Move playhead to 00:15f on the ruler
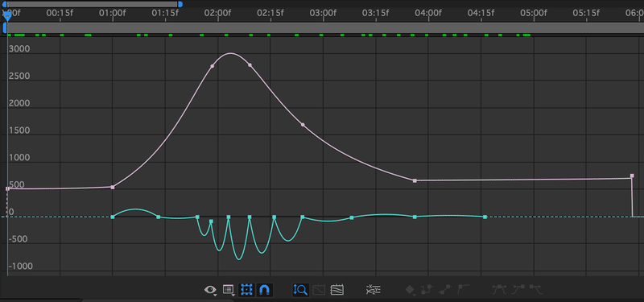 tap(60, 13)
